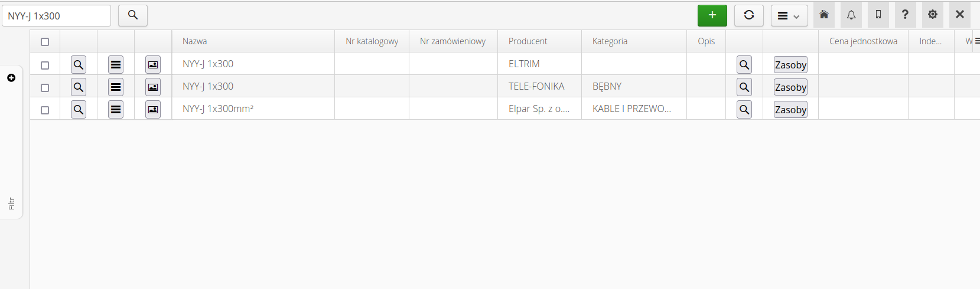Click the green plus add button
This screenshot has height=289, width=980.
click(x=712, y=15)
